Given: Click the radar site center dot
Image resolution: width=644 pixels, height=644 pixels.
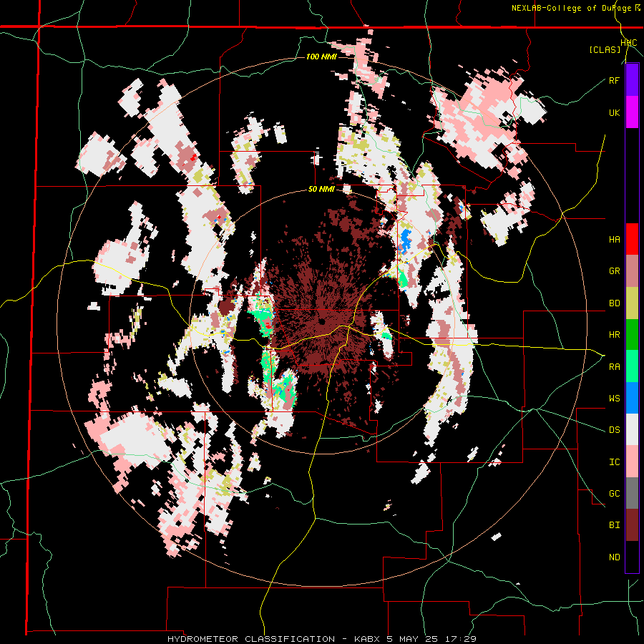Looking at the screenshot, I should (321, 321).
